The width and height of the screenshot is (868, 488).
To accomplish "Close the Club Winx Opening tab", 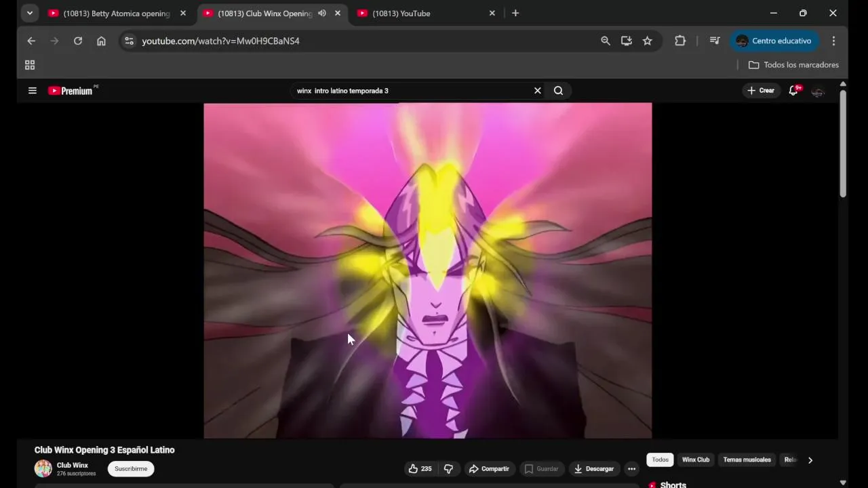I will click(x=338, y=13).
